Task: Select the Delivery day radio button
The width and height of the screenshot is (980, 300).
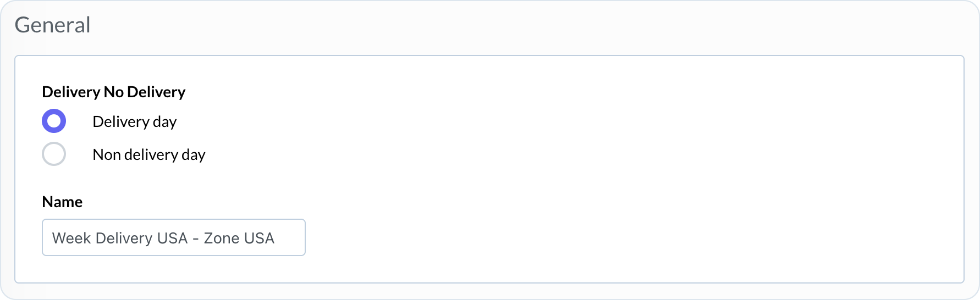Action: [54, 121]
